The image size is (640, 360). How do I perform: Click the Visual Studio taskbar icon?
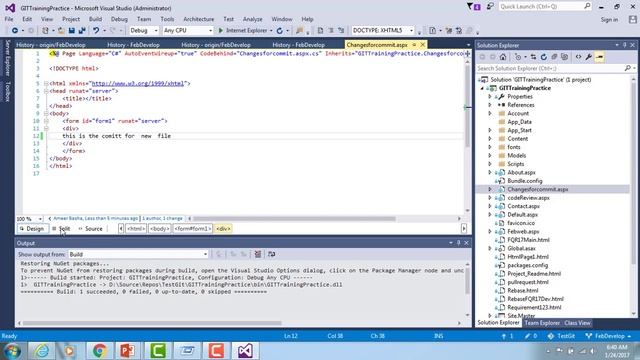(245, 351)
